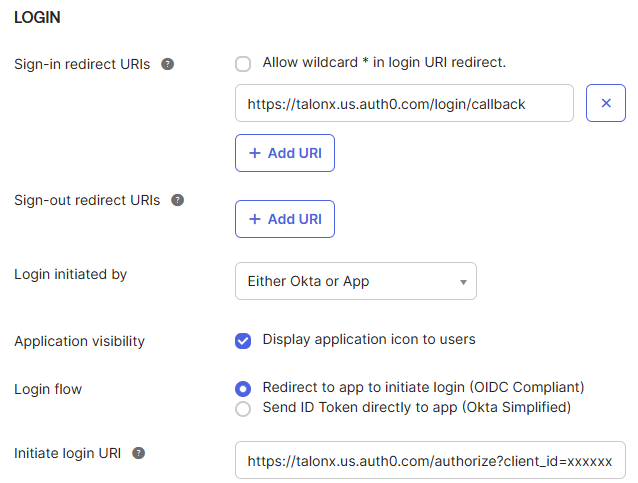Open the Login initiated by dropdown
This screenshot has height=483, width=638.
point(356,281)
